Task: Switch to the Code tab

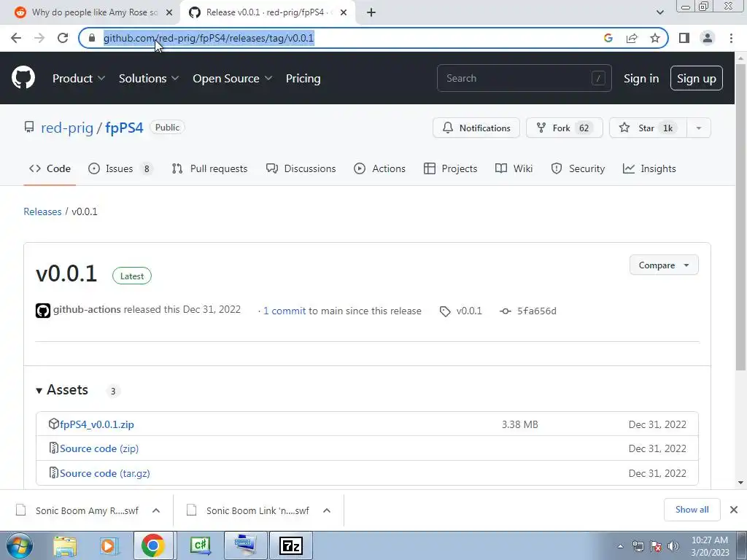Action: click(x=50, y=168)
